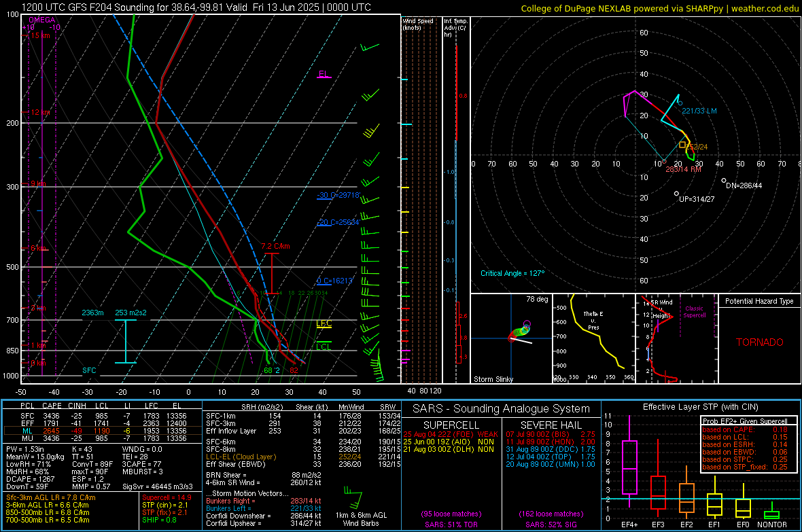Viewport: 802px width, 532px height.
Task: Select the OMEGA label on the skew-T
Action: point(41,20)
